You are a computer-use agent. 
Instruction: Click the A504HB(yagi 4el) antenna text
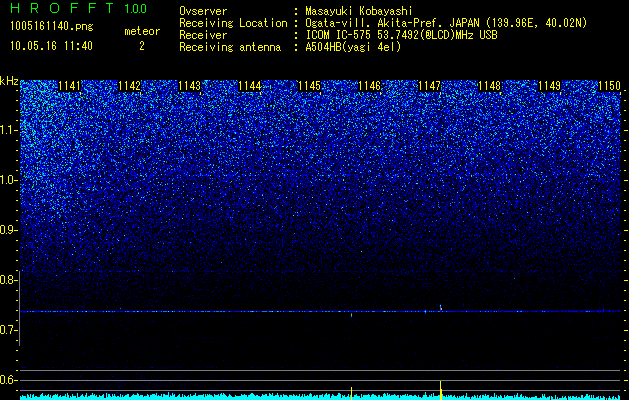[353, 47]
